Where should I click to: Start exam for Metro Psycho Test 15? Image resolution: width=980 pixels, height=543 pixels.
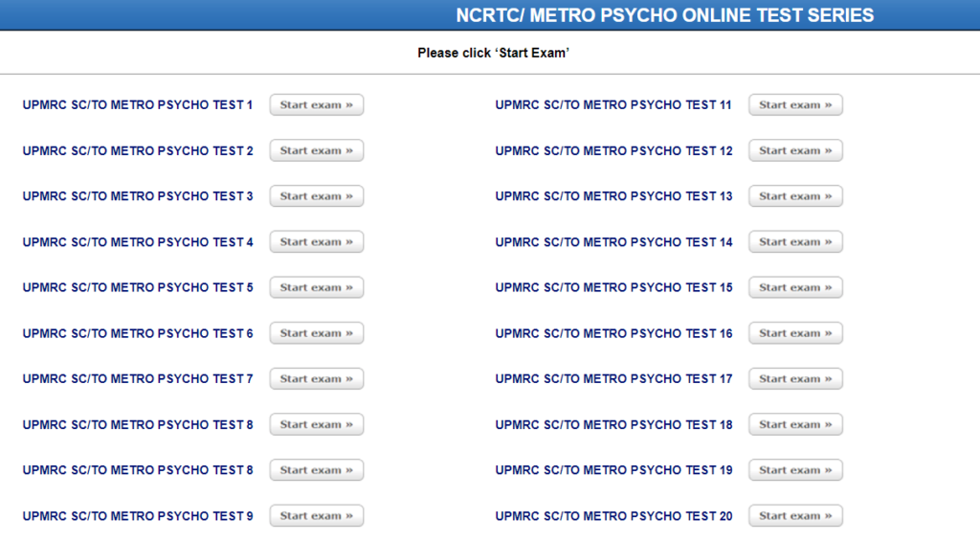point(795,287)
